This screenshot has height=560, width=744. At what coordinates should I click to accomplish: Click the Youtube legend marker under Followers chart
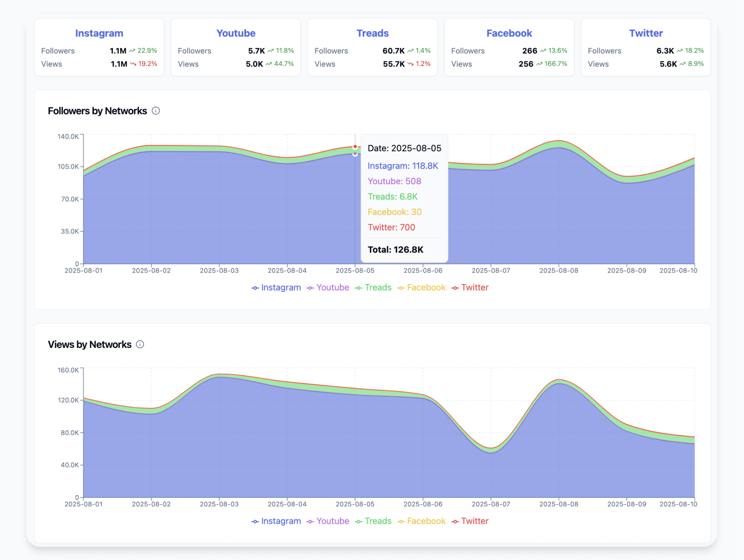point(310,288)
